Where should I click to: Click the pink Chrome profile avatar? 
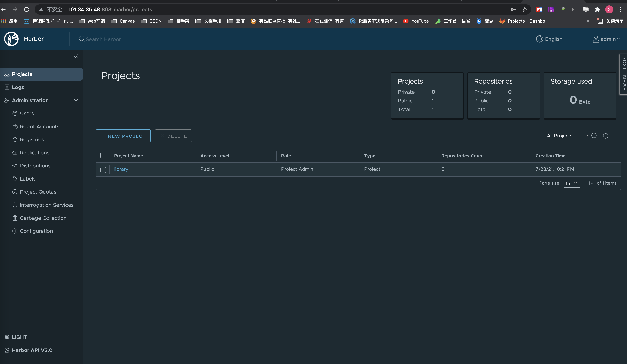609,9
